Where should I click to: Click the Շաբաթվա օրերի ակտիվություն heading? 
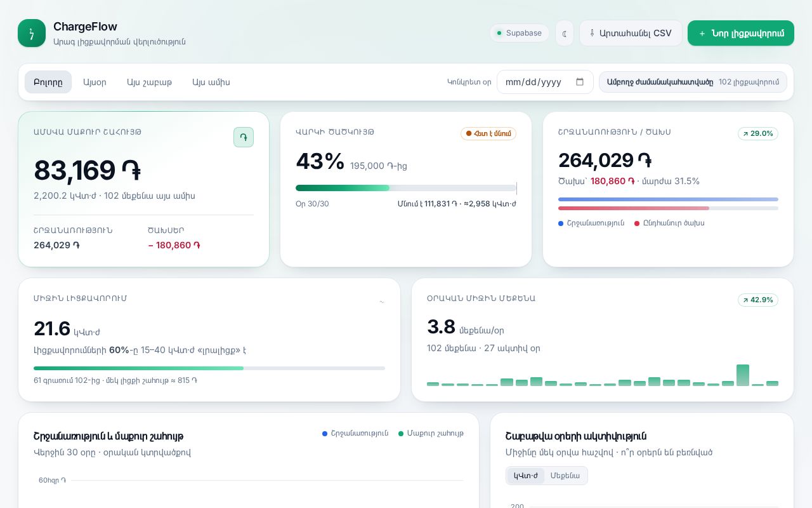point(576,436)
